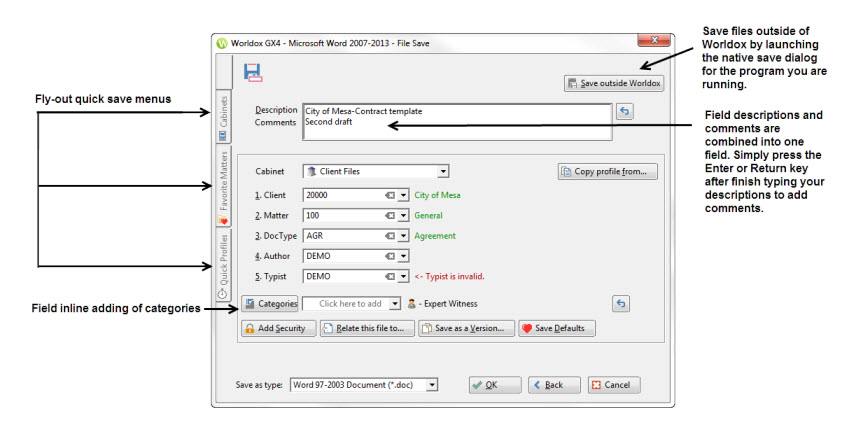The width and height of the screenshot is (853, 422).
Task: Clear the DocType field eraser icon
Action: coord(390,236)
